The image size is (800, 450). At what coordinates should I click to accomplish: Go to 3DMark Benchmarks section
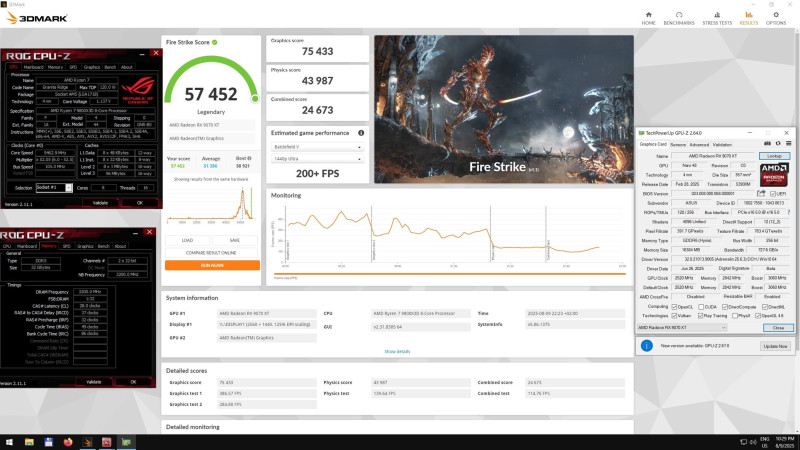(679, 18)
